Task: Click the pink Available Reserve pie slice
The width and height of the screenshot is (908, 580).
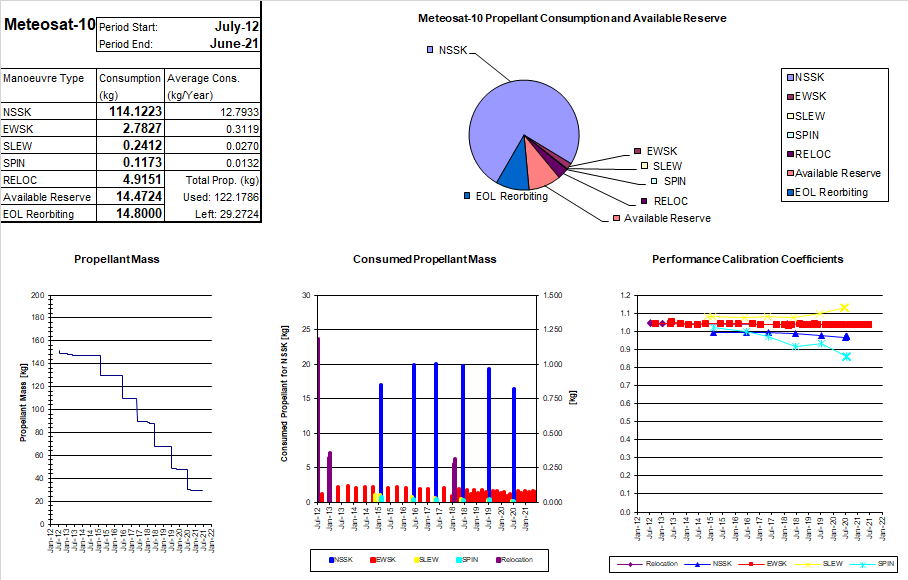Action: pyautogui.click(x=539, y=170)
